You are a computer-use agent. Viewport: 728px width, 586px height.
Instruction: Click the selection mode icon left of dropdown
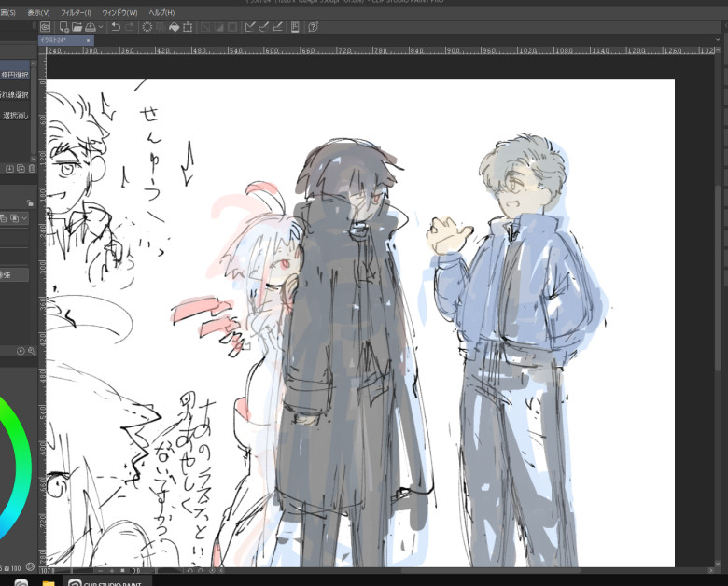[3, 218]
